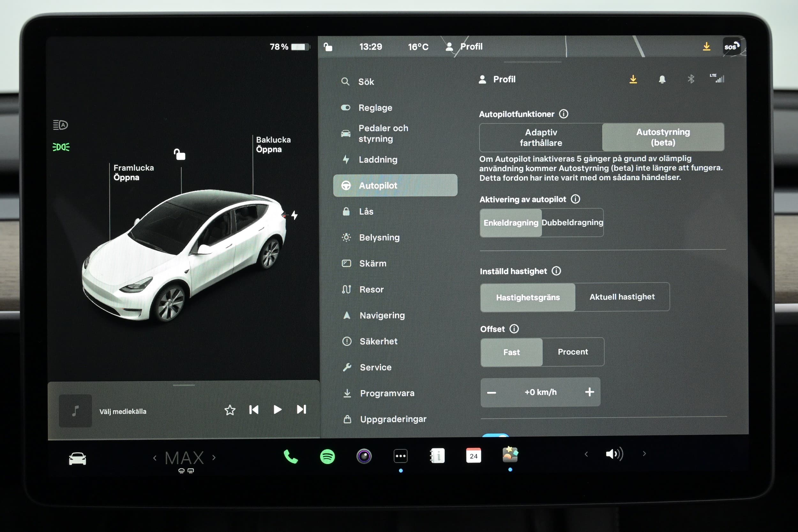Viewport: 798px width, 532px height.
Task: Select the Autopilot menu item
Action: coord(395,186)
